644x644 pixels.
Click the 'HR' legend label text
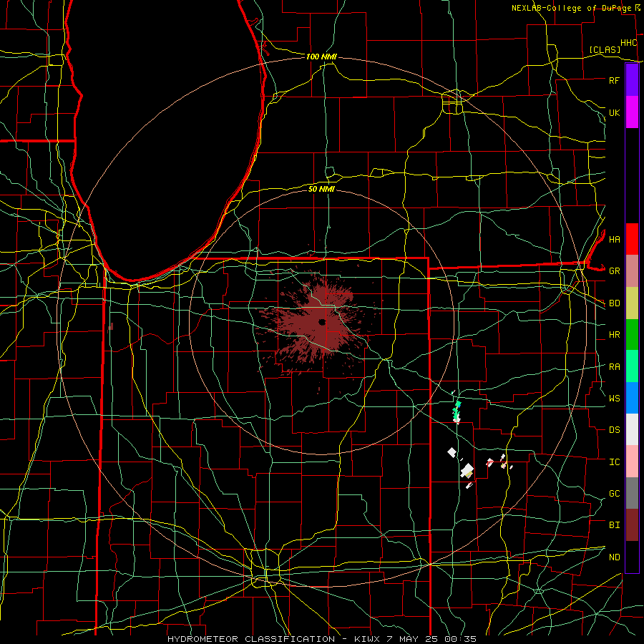pos(614,335)
